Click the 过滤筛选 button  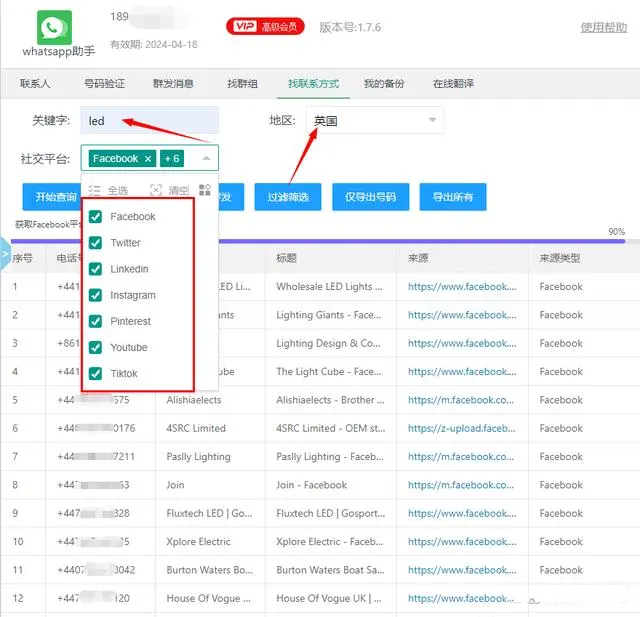coord(288,197)
